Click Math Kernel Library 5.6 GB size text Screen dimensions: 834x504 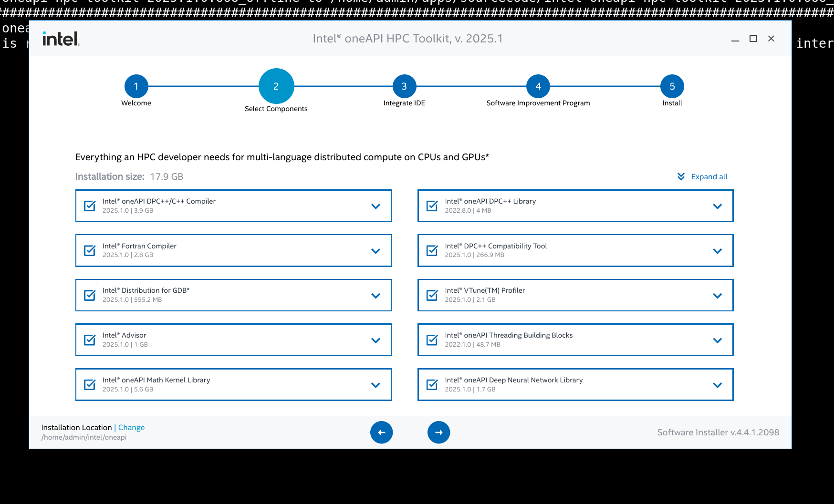coord(144,390)
